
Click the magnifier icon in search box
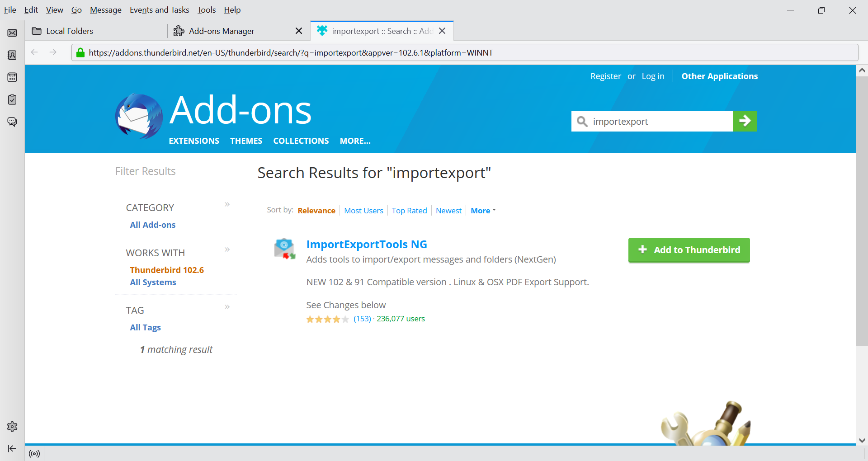coord(582,122)
